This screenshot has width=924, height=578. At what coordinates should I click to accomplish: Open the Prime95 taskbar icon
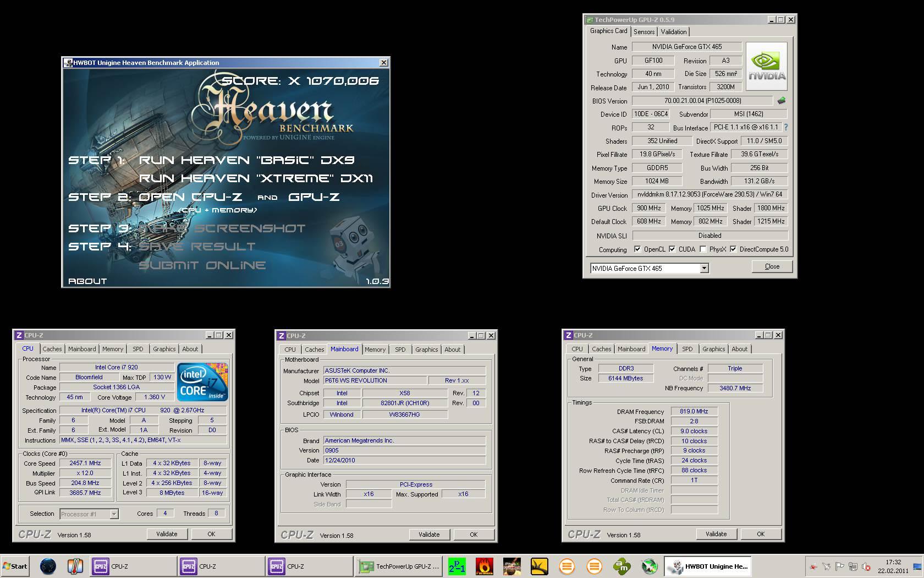coord(457,566)
